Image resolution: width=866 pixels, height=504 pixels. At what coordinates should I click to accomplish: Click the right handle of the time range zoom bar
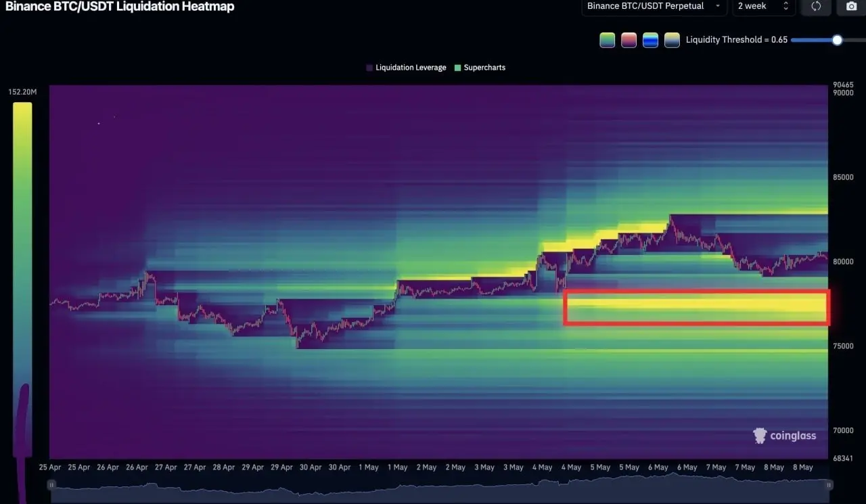pyautogui.click(x=829, y=484)
